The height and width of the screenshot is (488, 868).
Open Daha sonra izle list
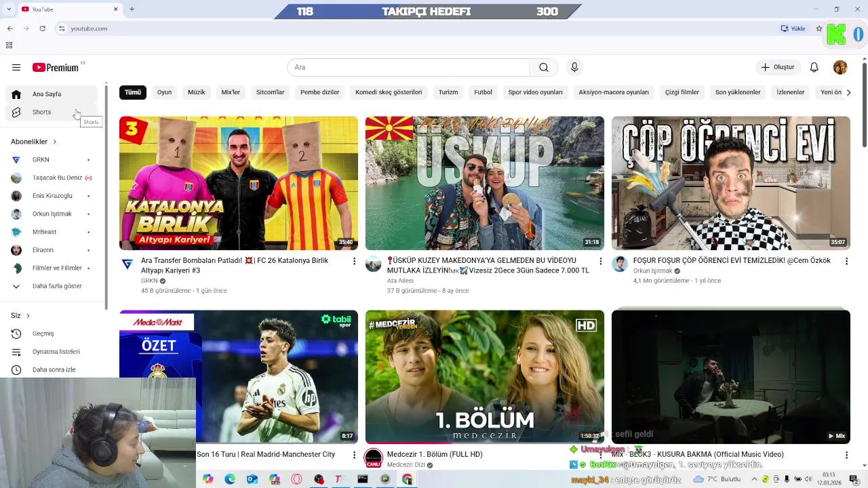tap(51, 369)
